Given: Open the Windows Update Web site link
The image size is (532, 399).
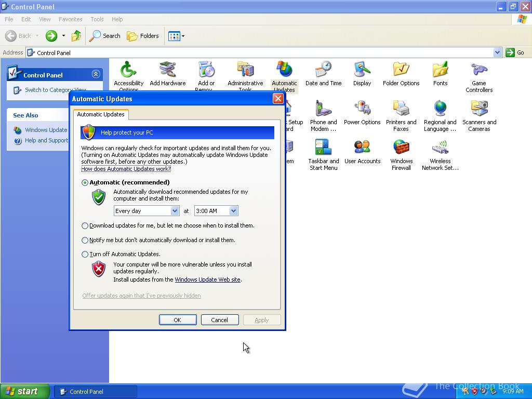Looking at the screenshot, I should pyautogui.click(x=207, y=280).
